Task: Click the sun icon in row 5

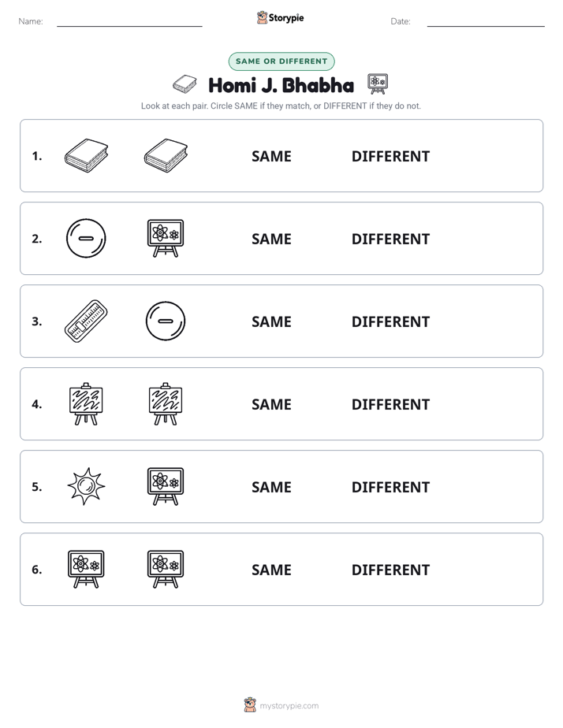Action: (x=86, y=486)
